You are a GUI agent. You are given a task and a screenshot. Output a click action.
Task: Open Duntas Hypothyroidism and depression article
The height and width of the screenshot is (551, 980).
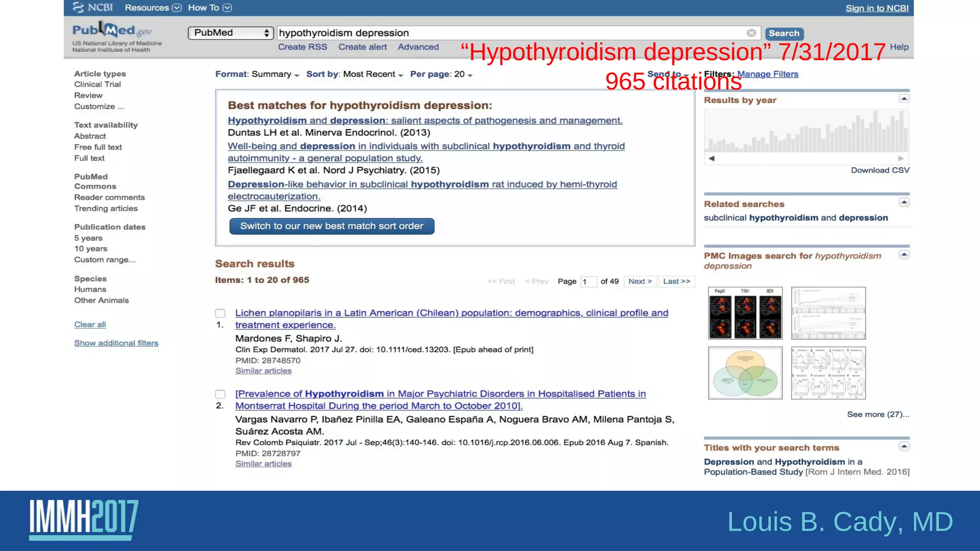(425, 121)
